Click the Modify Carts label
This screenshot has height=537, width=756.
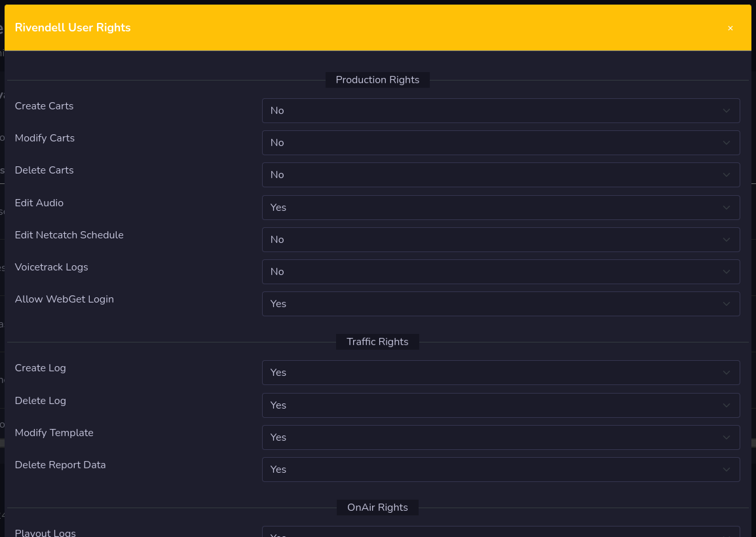click(45, 138)
